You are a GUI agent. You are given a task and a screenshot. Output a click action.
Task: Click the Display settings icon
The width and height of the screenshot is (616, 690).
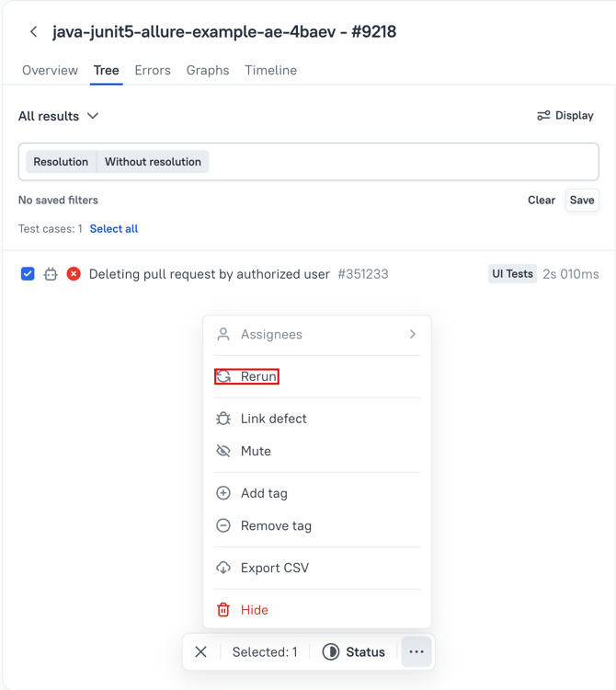[543, 116]
